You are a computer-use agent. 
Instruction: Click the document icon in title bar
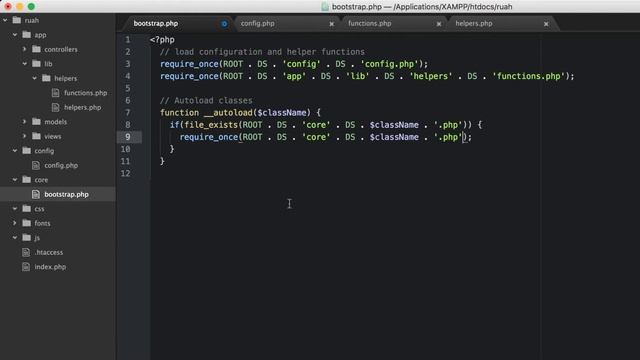coord(325,7)
